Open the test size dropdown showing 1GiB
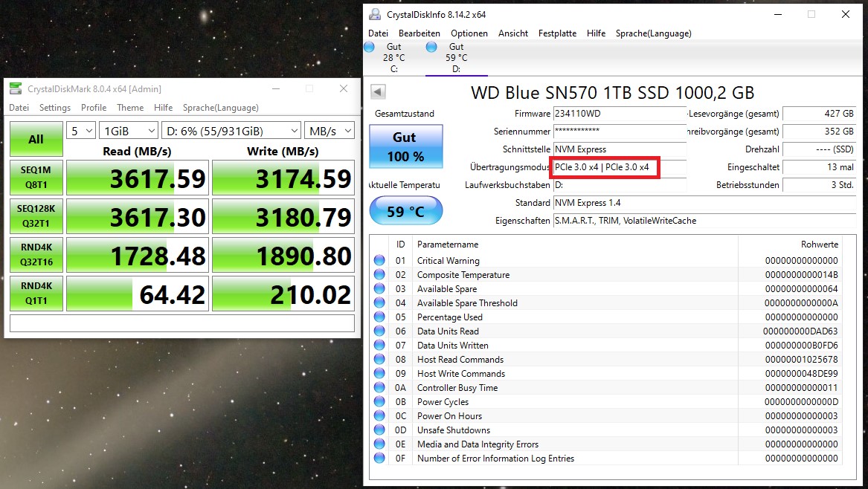Screen dimensions: 868x489 click(129, 131)
